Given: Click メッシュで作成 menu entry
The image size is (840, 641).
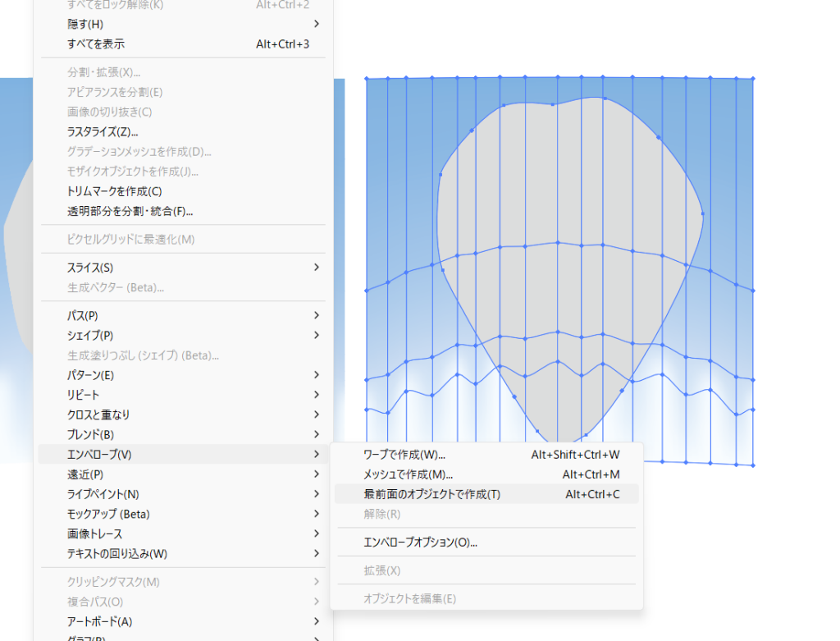Looking at the screenshot, I should point(408,474).
